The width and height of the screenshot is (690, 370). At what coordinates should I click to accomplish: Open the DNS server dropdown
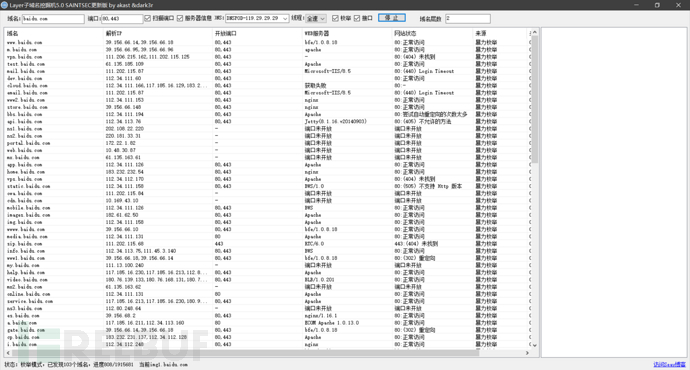285,18
